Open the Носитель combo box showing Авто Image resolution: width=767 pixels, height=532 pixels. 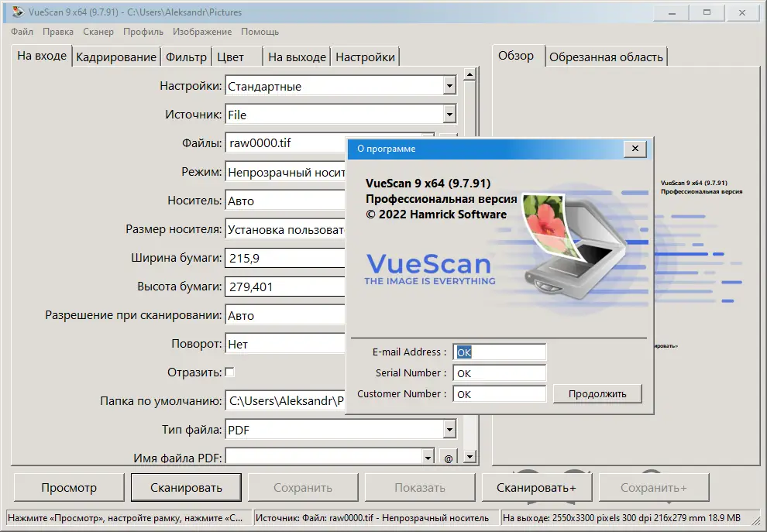pos(285,201)
